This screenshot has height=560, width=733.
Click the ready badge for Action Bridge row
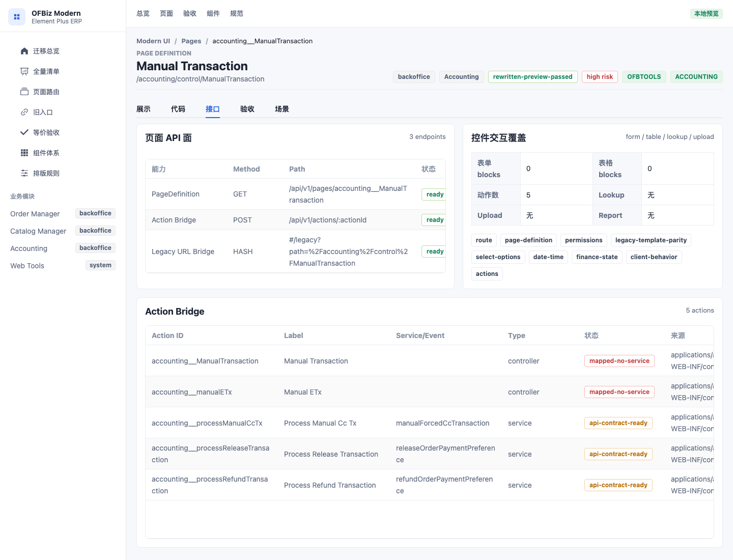pyautogui.click(x=434, y=220)
